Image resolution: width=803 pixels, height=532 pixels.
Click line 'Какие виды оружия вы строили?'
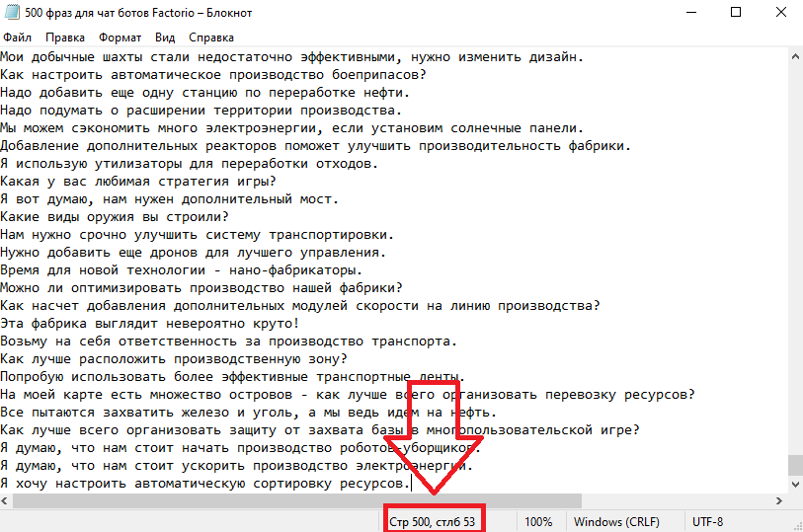[115, 217]
